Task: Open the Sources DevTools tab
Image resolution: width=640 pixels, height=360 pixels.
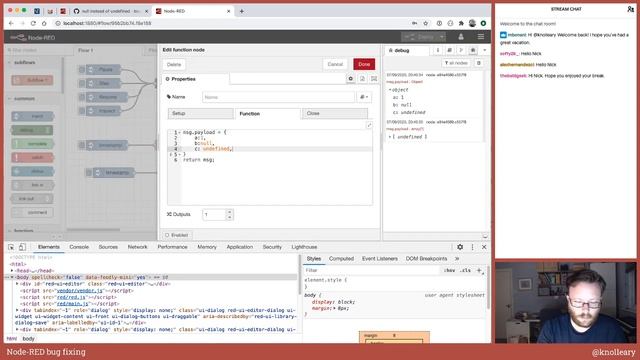Action: click(108, 247)
